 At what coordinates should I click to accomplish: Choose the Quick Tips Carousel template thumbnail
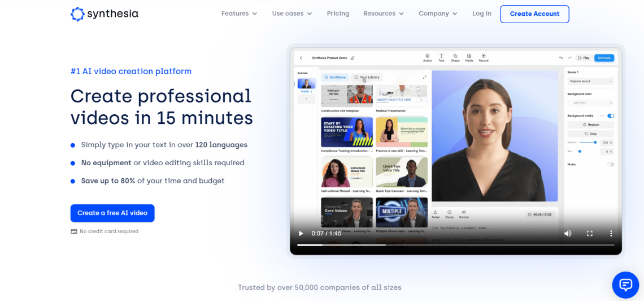point(402,173)
